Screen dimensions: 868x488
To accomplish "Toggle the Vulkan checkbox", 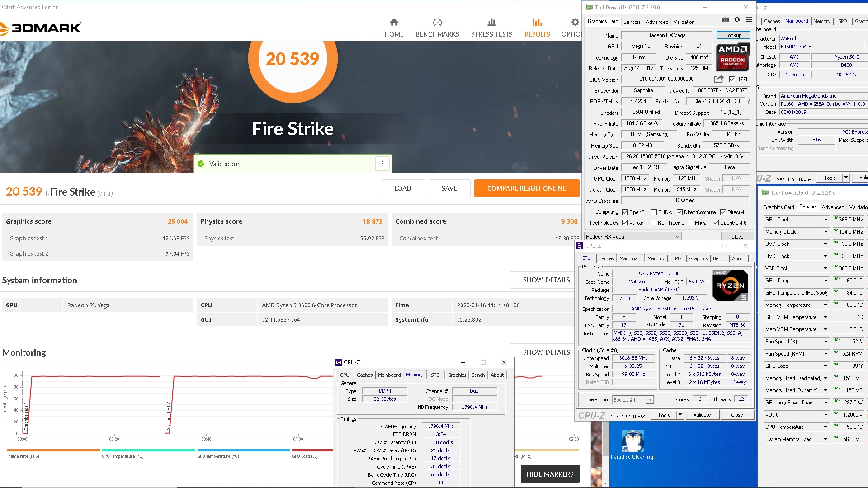I will [625, 223].
